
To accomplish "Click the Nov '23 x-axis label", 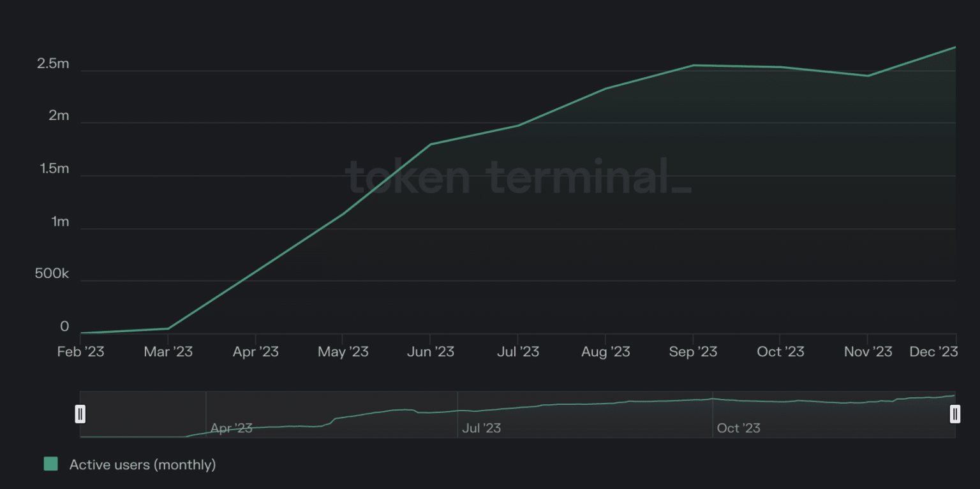I will coord(868,352).
